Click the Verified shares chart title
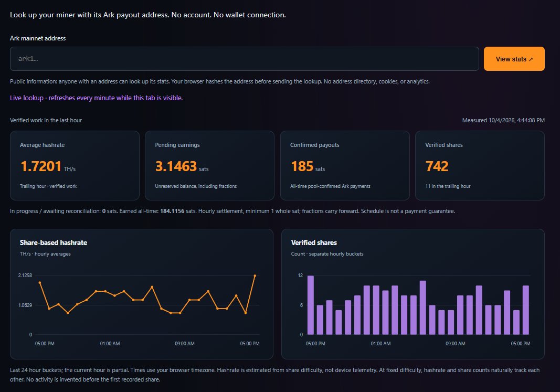This screenshot has height=392, width=560. (314, 242)
